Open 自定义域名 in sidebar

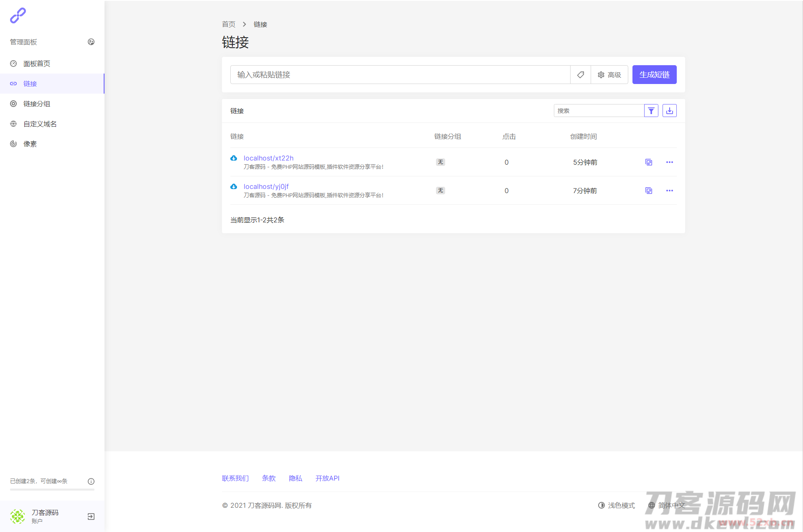[x=40, y=124]
